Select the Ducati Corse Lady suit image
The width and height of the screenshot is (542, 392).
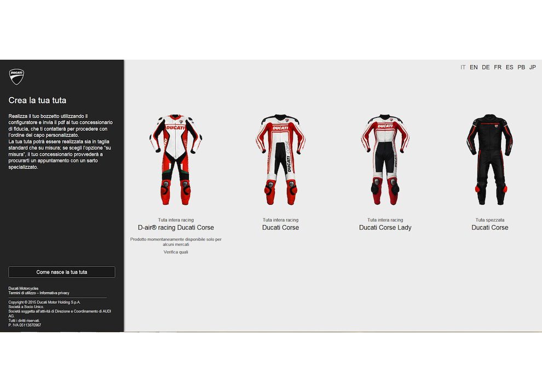click(385, 159)
